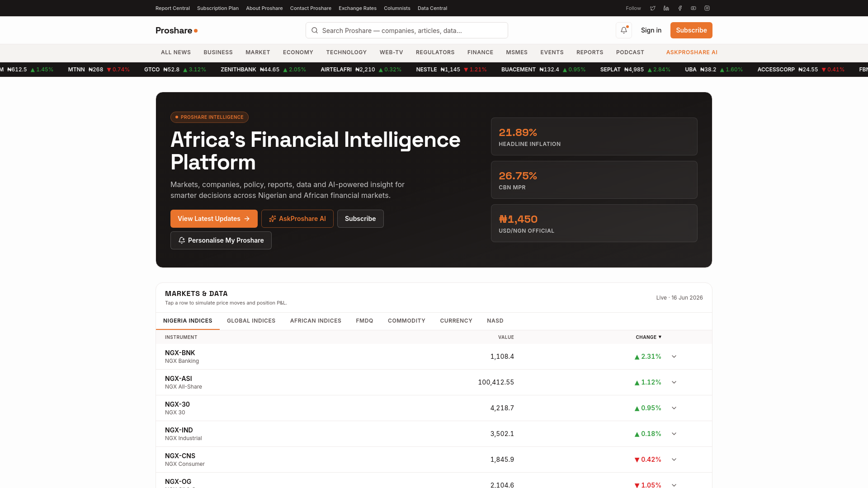Switch to the African Indices tab
Screen dimensions: 868x488
coord(316,321)
